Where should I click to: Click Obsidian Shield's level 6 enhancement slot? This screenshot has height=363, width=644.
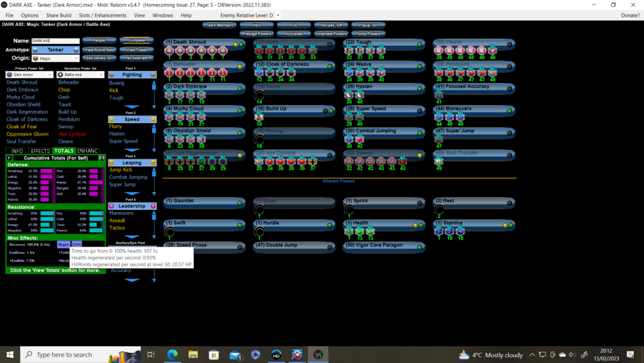click(169, 139)
